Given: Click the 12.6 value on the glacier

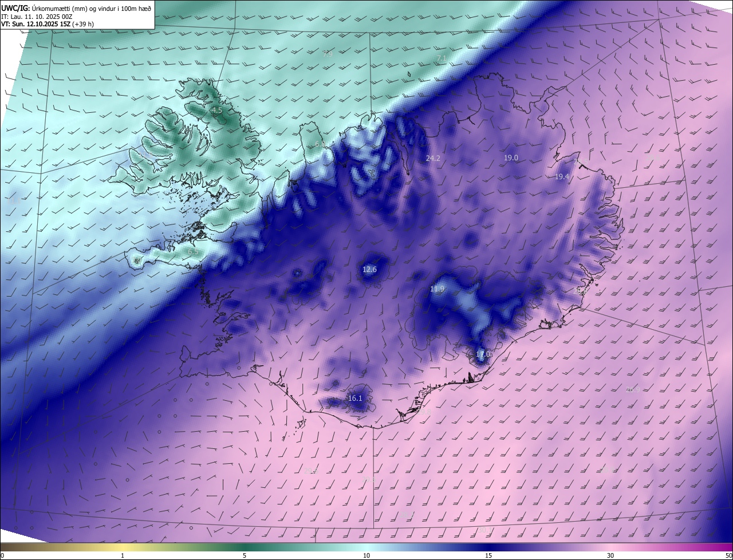Looking at the screenshot, I should point(370,270).
